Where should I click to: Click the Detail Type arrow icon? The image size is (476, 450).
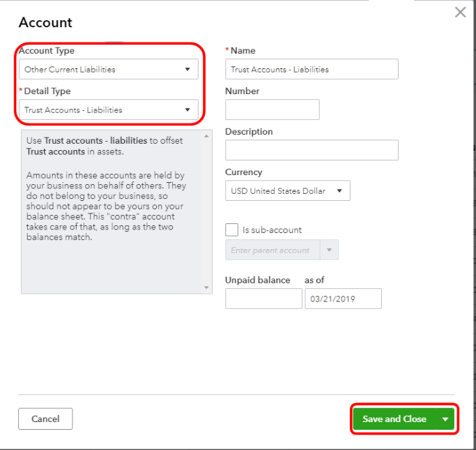coord(187,110)
